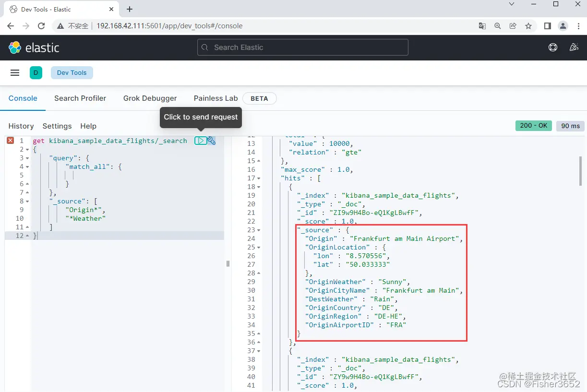Collapse _source fold at editor line 8
The height and width of the screenshot is (392, 587).
tap(27, 202)
